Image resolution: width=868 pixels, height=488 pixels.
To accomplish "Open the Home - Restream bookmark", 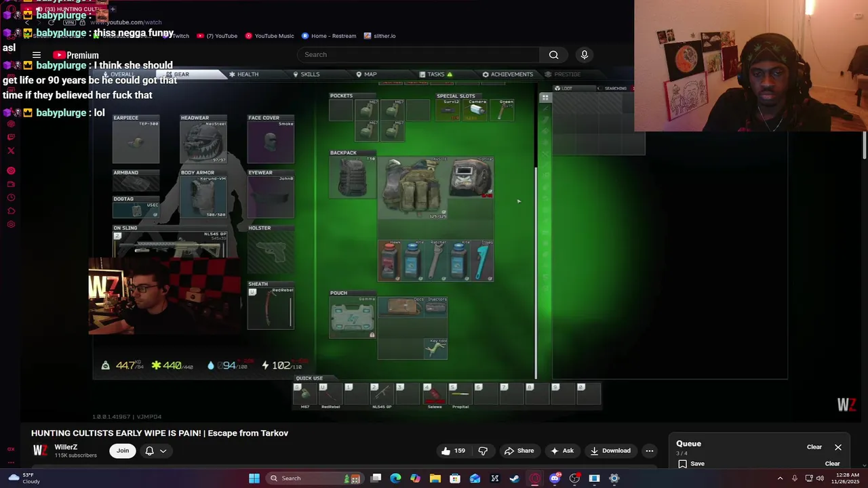I will click(329, 36).
